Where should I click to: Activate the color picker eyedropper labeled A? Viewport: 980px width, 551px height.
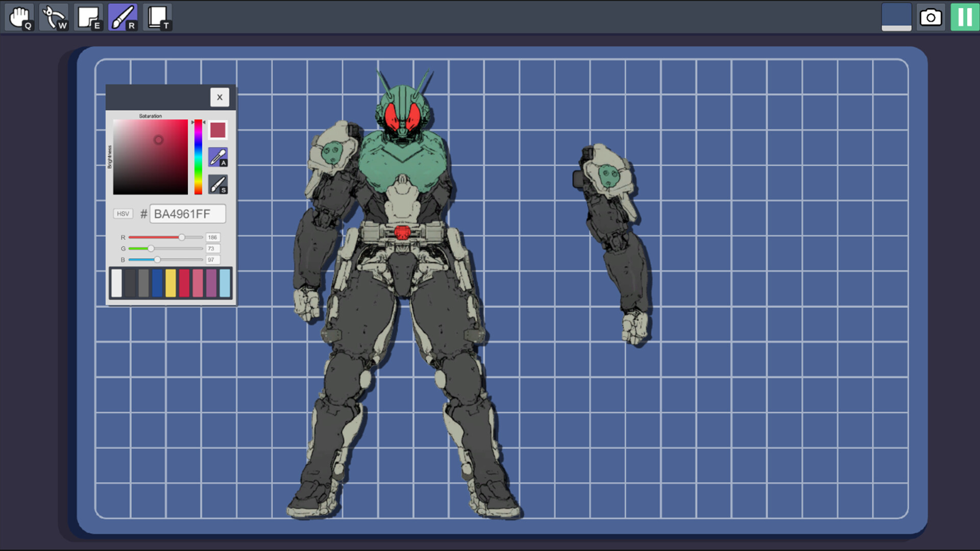[x=217, y=156]
